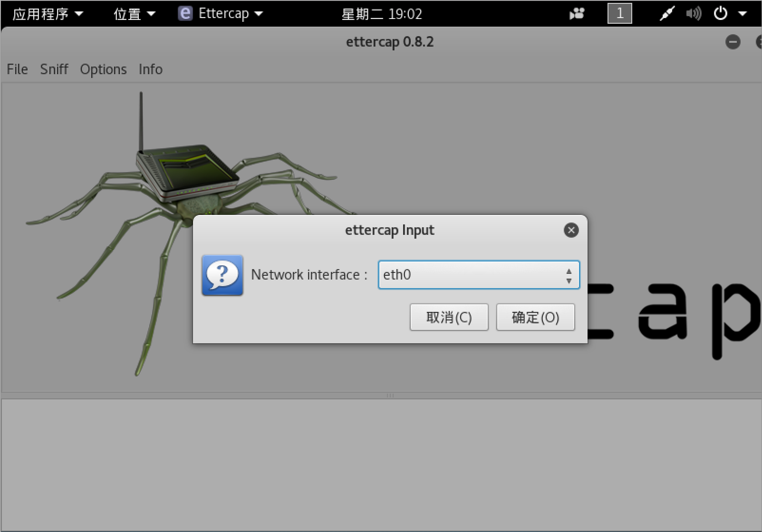Click the question mark dialog icon
Viewport: 762px width, 532px height.
click(x=222, y=275)
